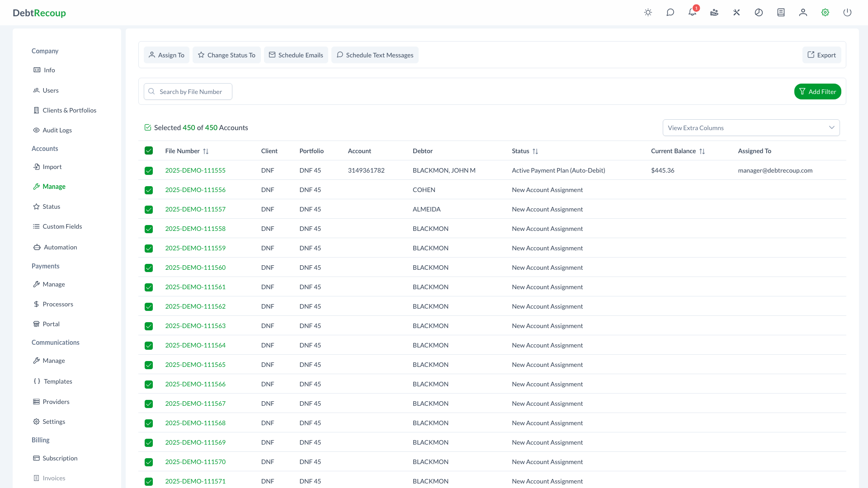The width and height of the screenshot is (868, 488).
Task: Uncheck the select-all checkbox in table header
Action: 149,150
